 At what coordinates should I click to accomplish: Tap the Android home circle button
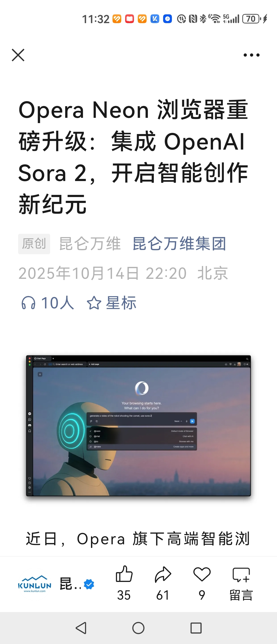point(138,628)
